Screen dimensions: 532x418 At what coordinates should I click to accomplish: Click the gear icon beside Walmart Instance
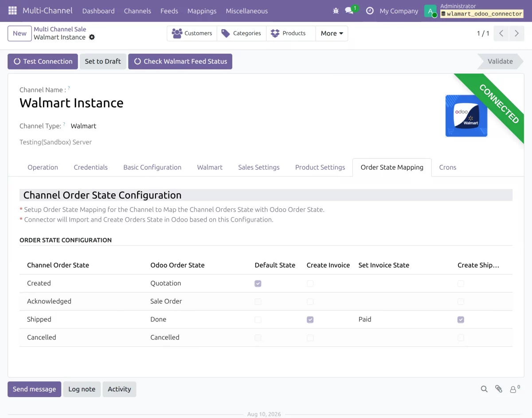[92, 37]
